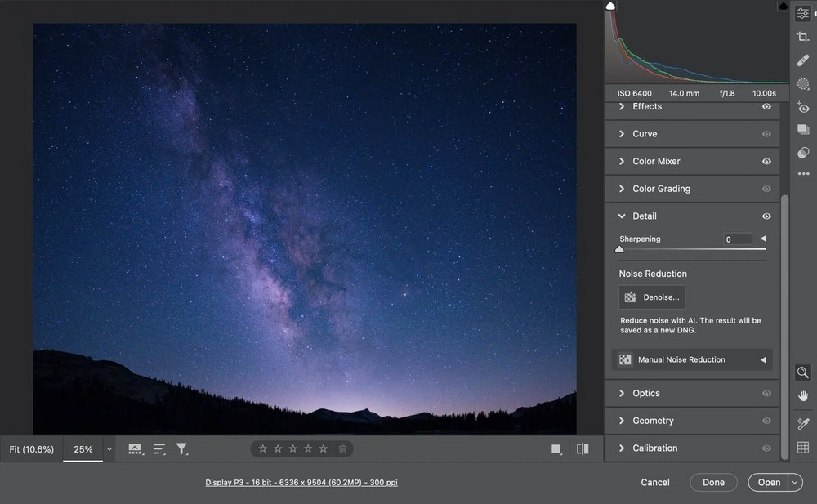Open the Snapshots panel icon
The height and width of the screenshot is (504, 817).
tap(803, 129)
